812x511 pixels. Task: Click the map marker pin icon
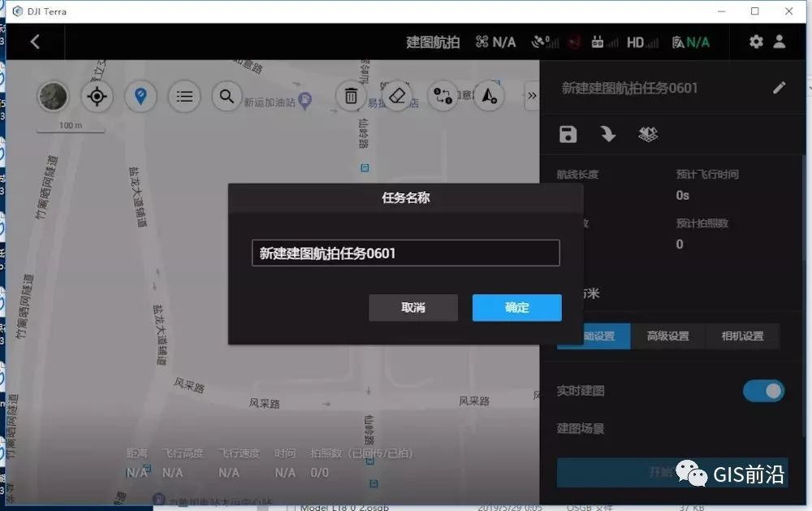pos(140,96)
